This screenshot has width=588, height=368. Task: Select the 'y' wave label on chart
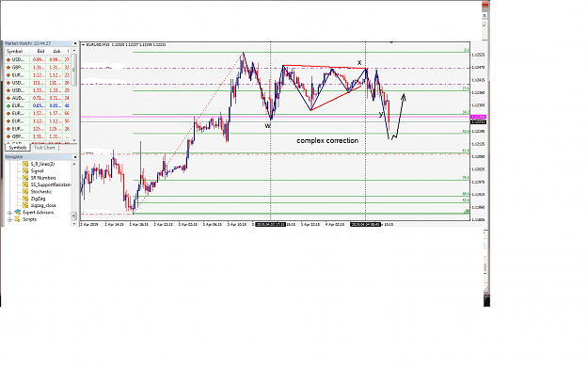[381, 114]
